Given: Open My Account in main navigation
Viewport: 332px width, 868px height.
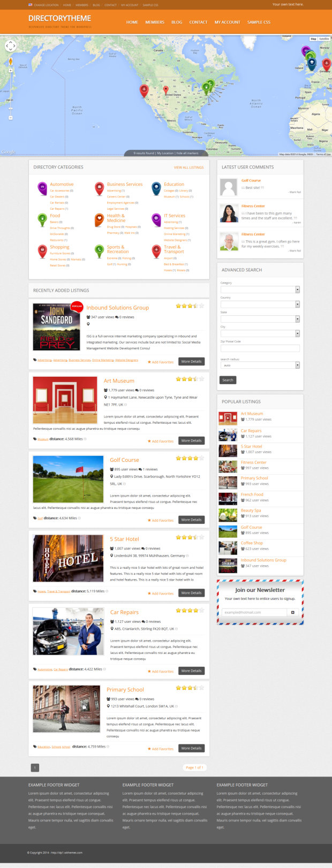Looking at the screenshot, I should pos(228,22).
